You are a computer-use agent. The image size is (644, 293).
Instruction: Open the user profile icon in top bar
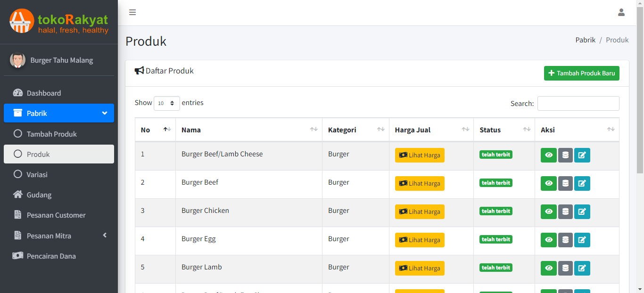(621, 13)
